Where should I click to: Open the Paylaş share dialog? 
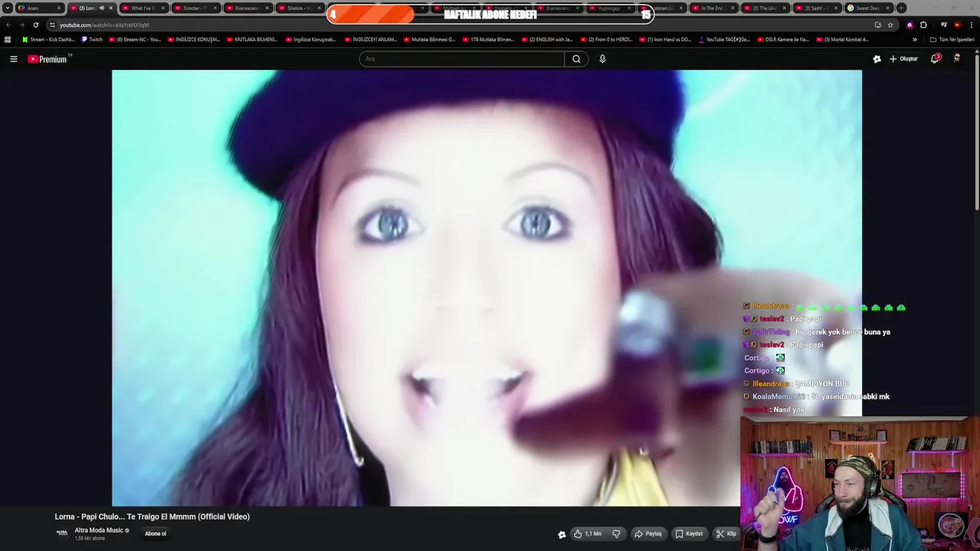648,533
